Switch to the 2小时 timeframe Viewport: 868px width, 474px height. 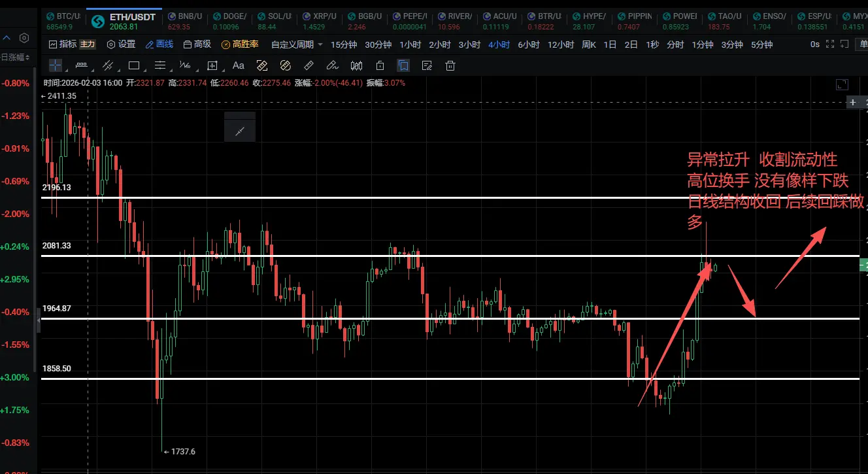tap(439, 44)
